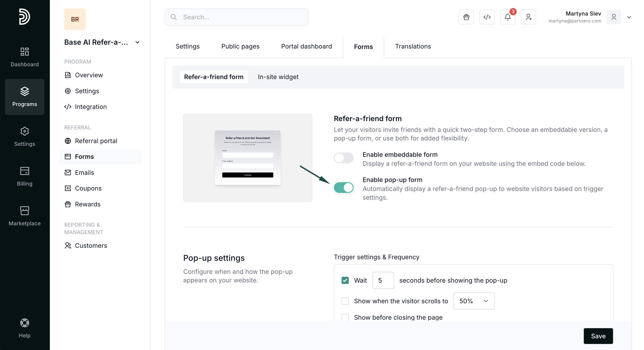This screenshot has width=644, height=350.
Task: Open the notifications bell icon
Action: (x=507, y=17)
